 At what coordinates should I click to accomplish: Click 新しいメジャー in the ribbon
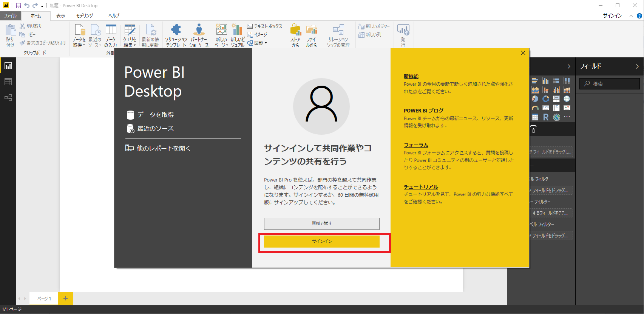[374, 26]
